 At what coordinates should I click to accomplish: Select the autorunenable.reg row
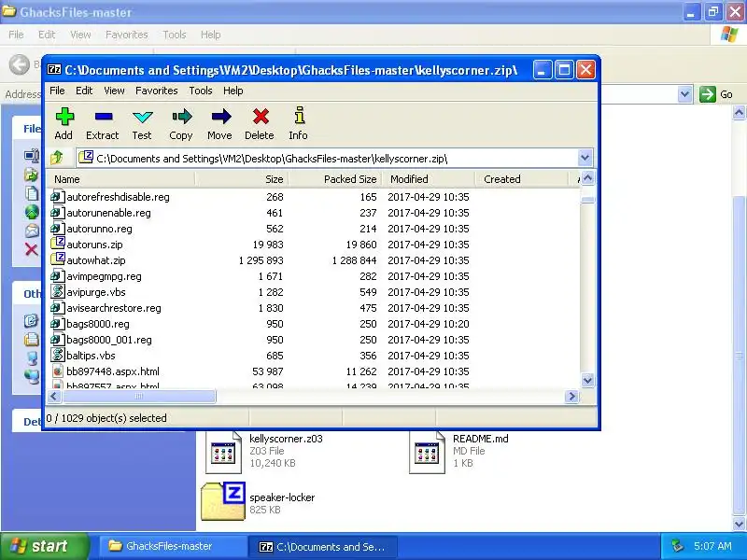coord(315,213)
